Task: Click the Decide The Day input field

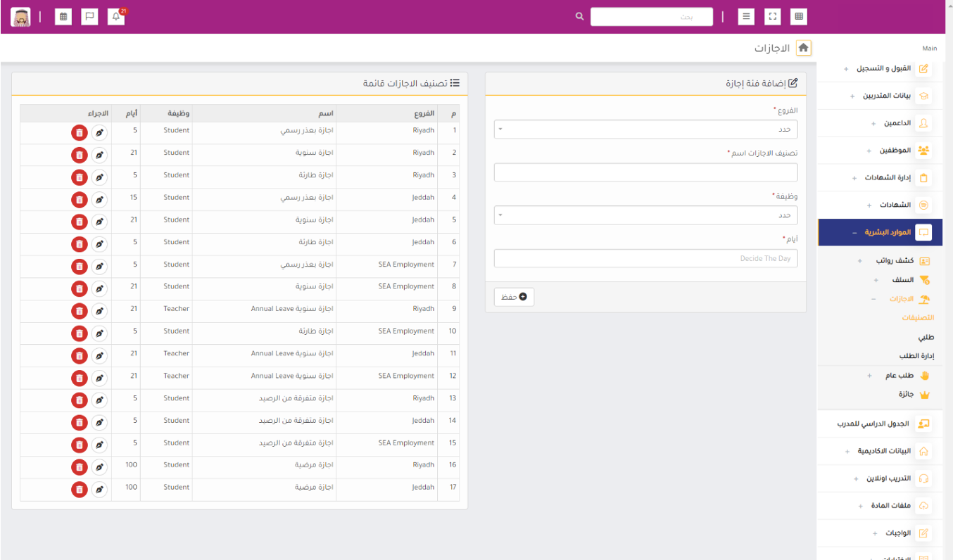Action: (645, 258)
